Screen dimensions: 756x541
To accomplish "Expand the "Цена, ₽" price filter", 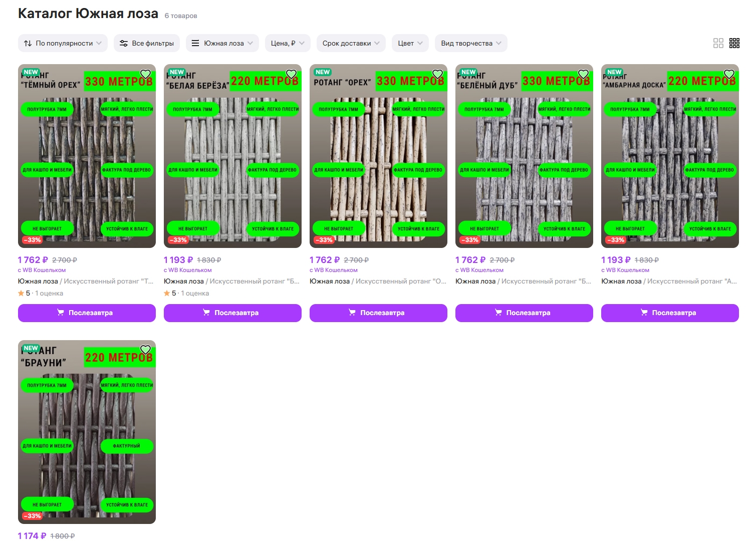I will tap(288, 43).
